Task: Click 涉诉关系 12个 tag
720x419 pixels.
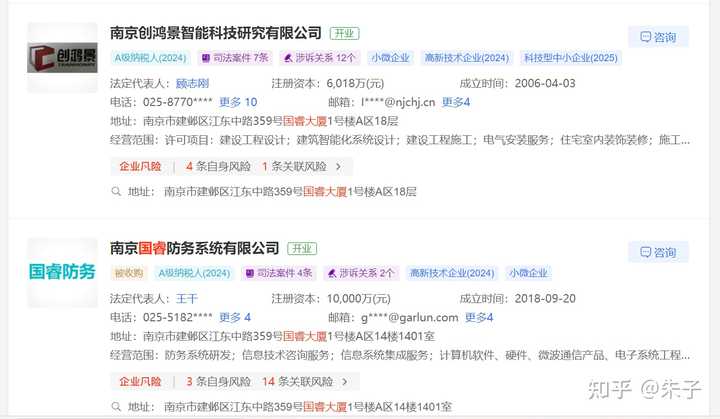Action: (320, 58)
